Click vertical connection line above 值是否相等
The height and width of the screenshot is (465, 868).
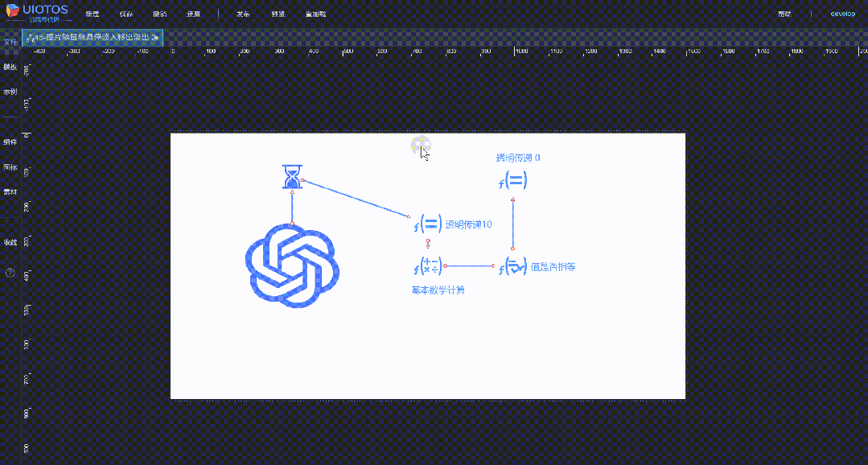pyautogui.click(x=513, y=223)
